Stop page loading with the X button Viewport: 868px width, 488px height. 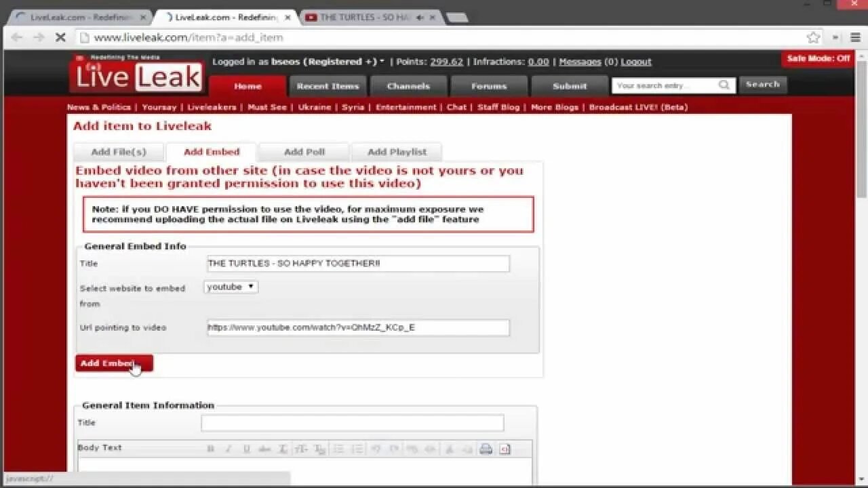pyautogui.click(x=60, y=38)
